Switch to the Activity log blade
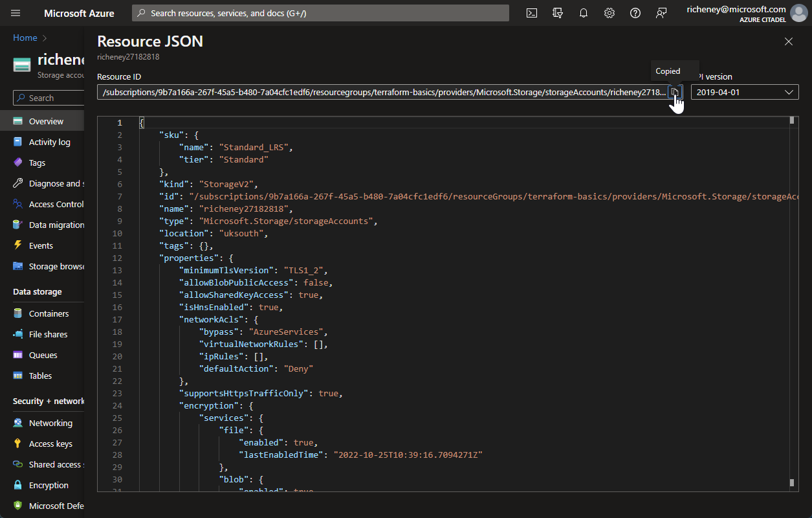 [49, 141]
